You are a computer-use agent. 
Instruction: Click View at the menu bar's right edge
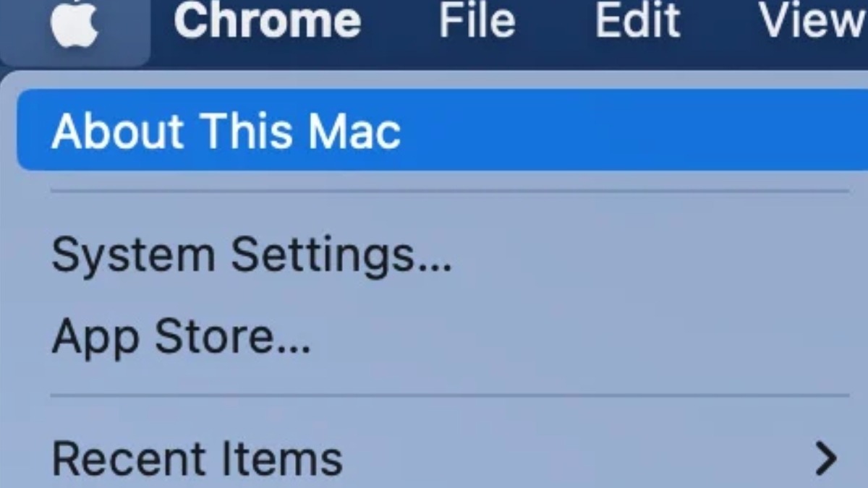click(813, 20)
